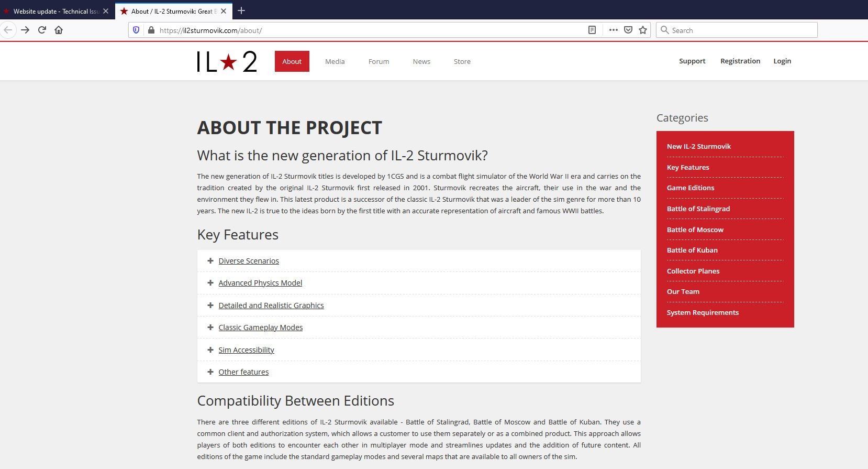Save page to Pocket icon
Screen dimensions: 868x469
pyautogui.click(x=628, y=30)
